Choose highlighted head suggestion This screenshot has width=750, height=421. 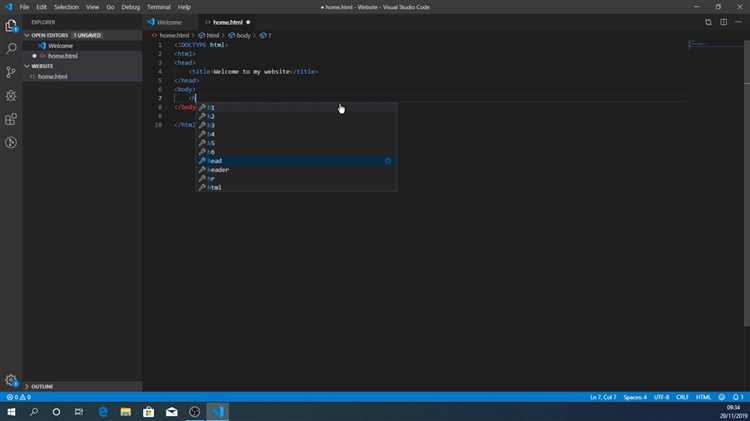click(x=297, y=161)
